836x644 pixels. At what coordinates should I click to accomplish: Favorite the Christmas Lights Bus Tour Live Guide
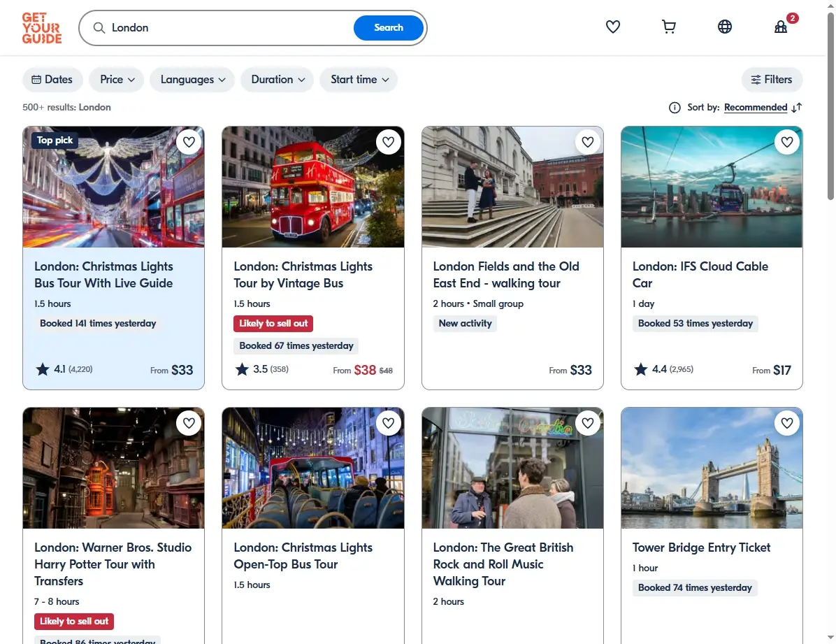pos(189,142)
